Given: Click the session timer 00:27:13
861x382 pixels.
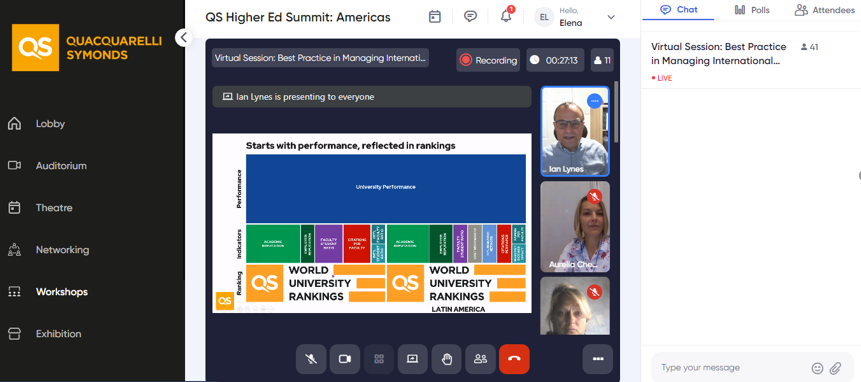Looking at the screenshot, I should (556, 60).
